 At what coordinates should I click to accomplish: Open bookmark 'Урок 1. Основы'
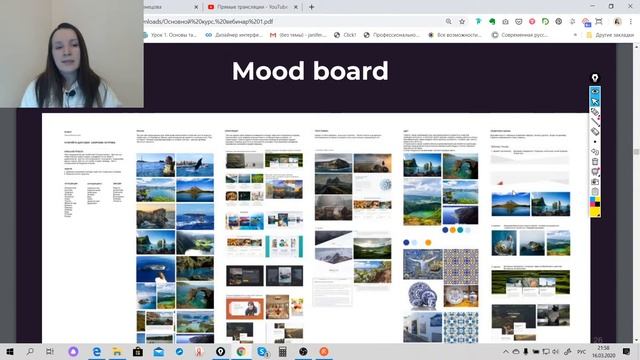(170, 35)
